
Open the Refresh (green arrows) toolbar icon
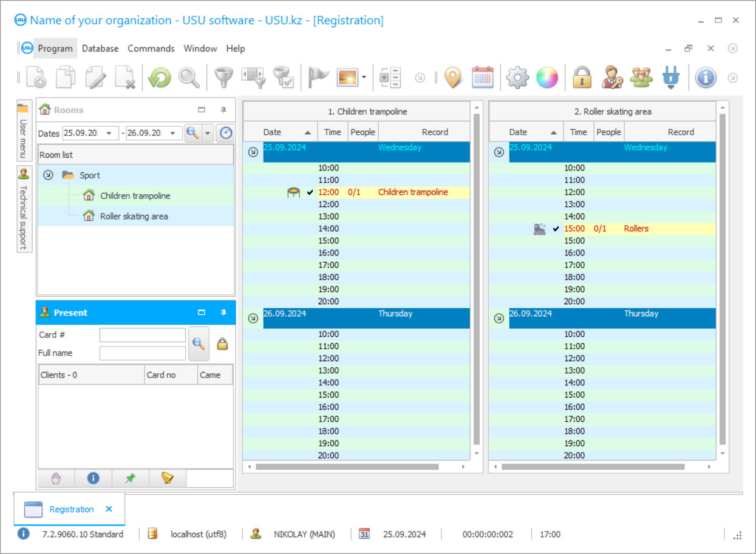click(x=159, y=77)
